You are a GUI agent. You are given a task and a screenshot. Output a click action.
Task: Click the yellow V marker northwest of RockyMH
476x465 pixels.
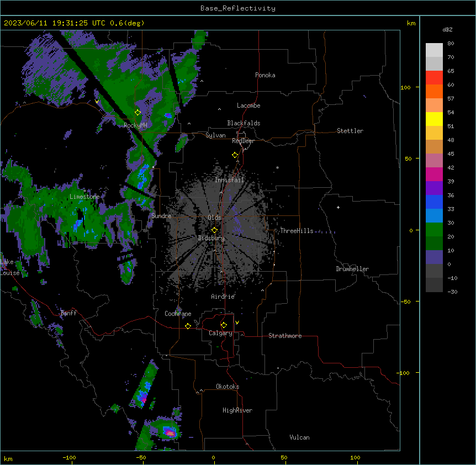(97, 102)
